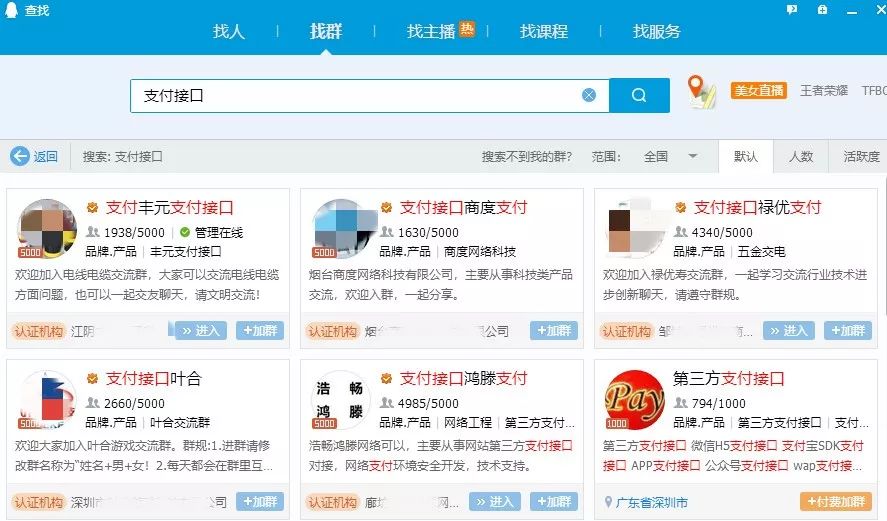Click the green 管理在线 status icon
The width and height of the screenshot is (887, 521).
pos(184,232)
